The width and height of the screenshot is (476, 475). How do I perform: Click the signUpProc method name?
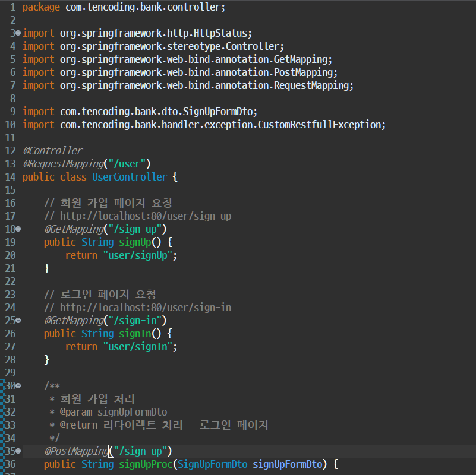(146, 464)
